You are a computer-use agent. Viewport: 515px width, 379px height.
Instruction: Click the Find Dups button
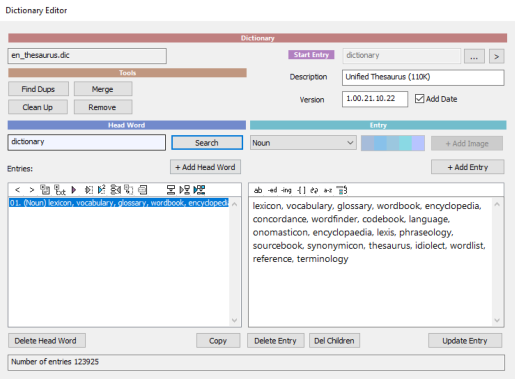[38, 89]
